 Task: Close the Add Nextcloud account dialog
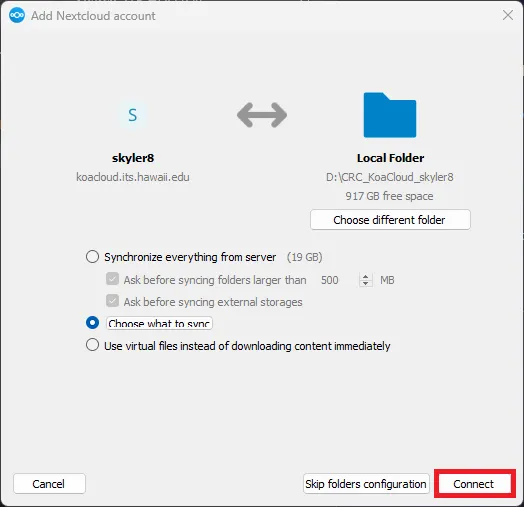[508, 15]
